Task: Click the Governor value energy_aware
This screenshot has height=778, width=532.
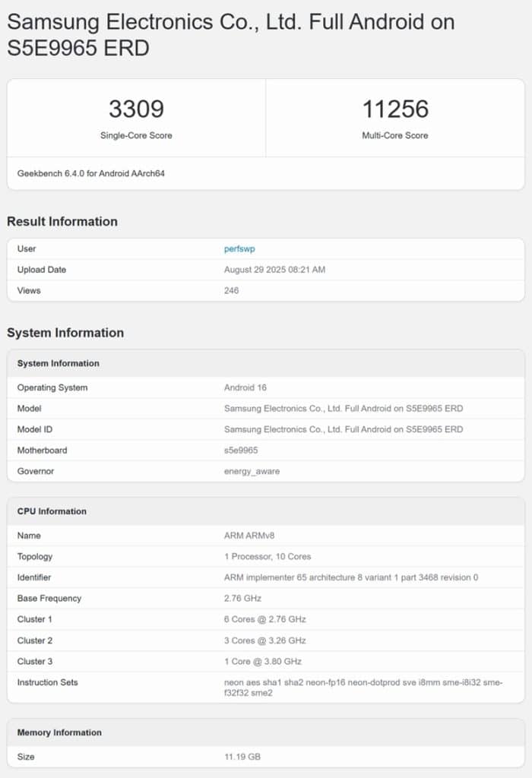Action: (252, 471)
